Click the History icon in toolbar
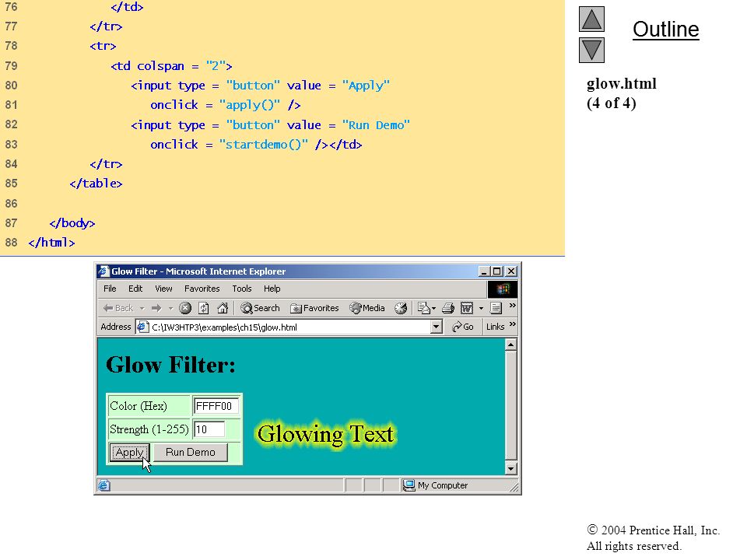 pos(401,308)
